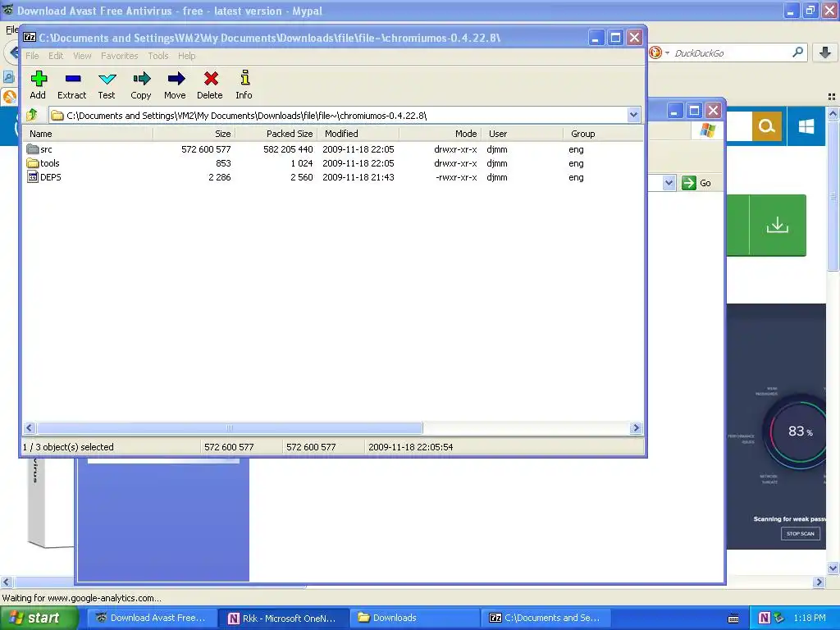Click the DuckDuckGo search engine icon
840x630 pixels.
[x=655, y=52]
